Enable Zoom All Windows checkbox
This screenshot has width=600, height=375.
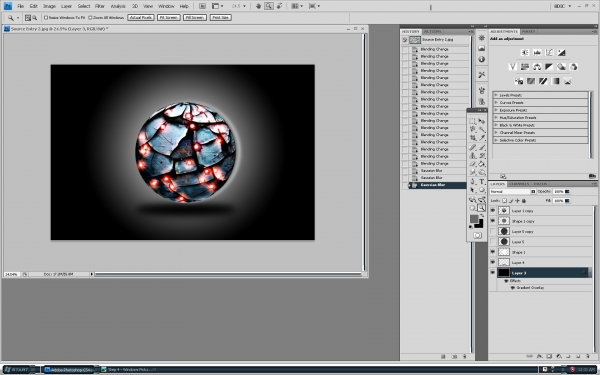pos(90,18)
